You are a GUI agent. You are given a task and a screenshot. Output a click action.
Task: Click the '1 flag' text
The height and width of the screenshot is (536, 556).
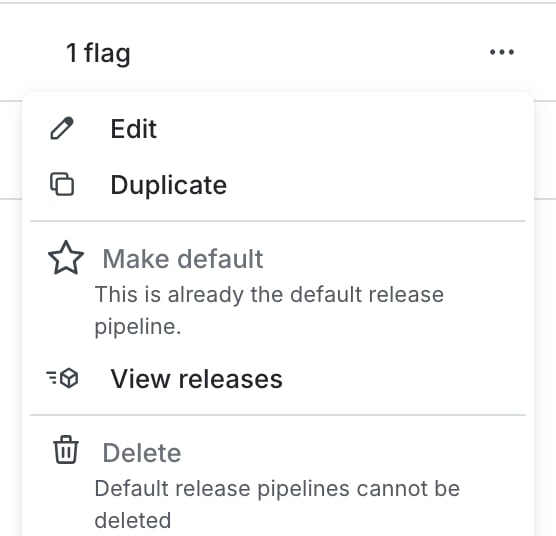(x=98, y=53)
